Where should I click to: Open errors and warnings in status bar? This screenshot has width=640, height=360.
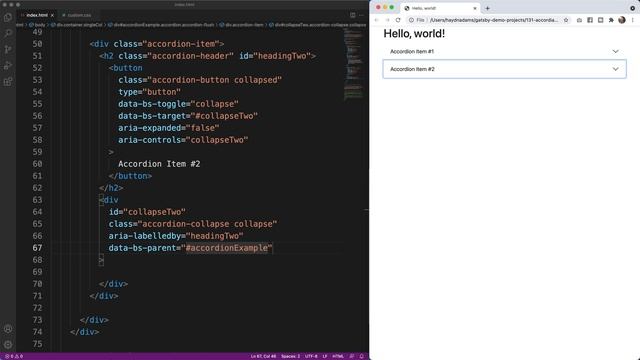(14, 356)
